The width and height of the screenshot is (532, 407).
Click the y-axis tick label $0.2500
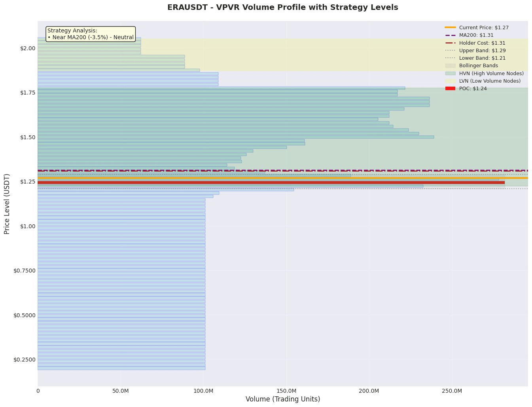(x=25, y=360)
